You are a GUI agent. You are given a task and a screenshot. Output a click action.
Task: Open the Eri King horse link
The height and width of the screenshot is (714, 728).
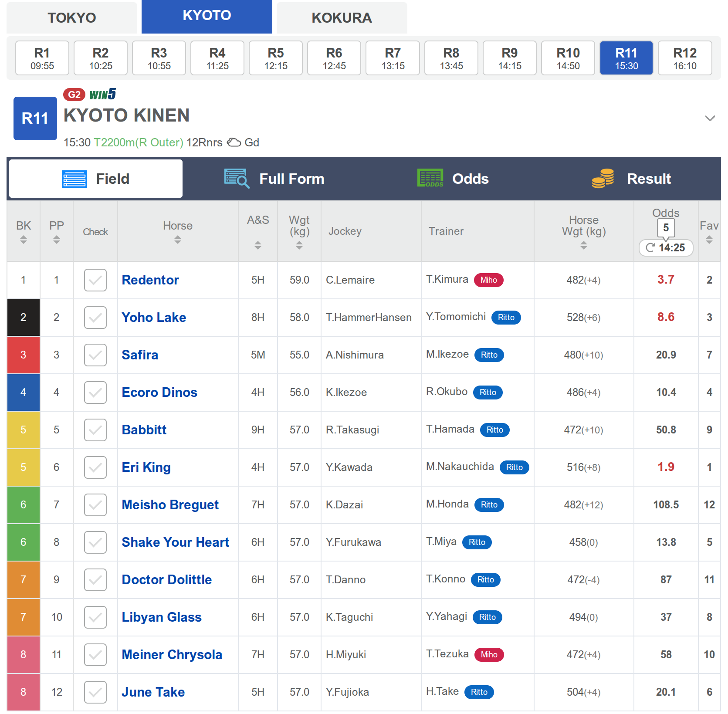146,467
